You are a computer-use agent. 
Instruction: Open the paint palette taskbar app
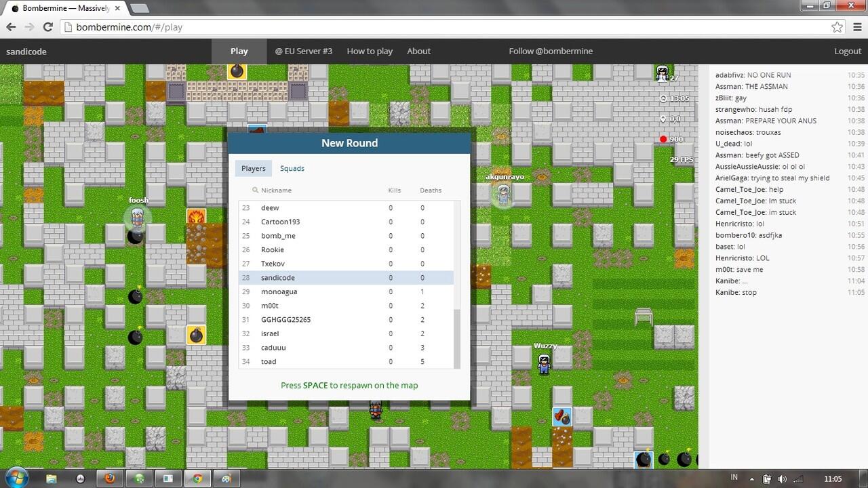(226, 479)
